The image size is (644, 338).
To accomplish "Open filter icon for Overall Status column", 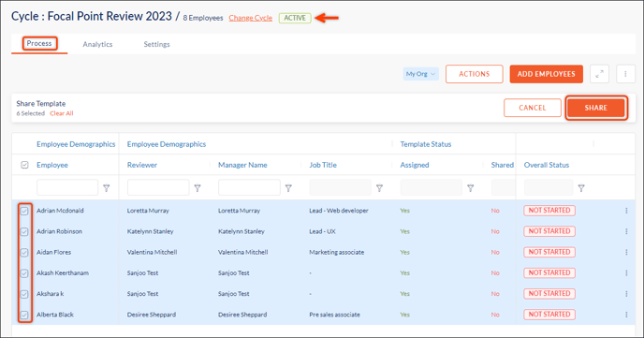I will tap(581, 188).
